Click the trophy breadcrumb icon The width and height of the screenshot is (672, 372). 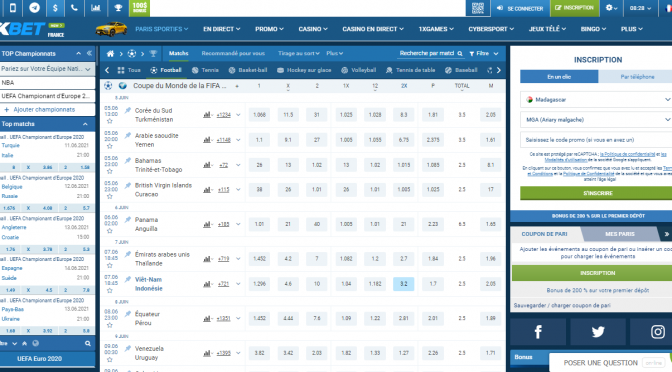click(x=153, y=54)
